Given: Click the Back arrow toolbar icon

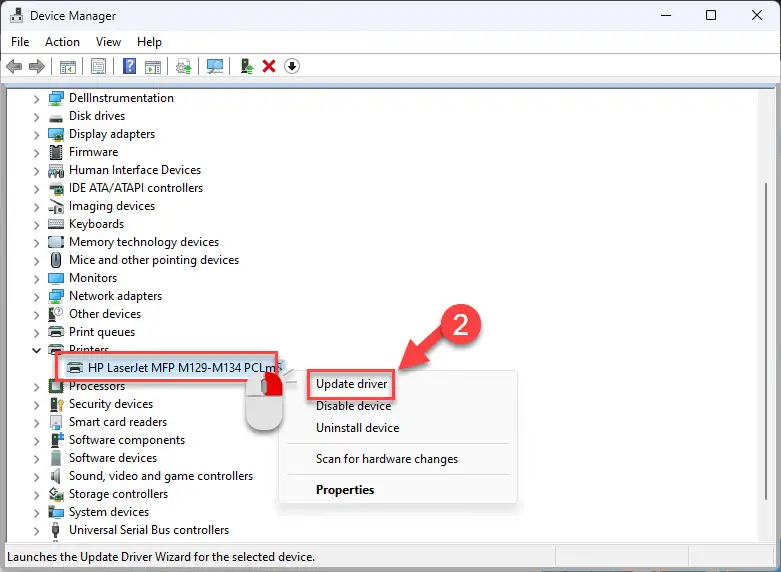Looking at the screenshot, I should pyautogui.click(x=14, y=66).
